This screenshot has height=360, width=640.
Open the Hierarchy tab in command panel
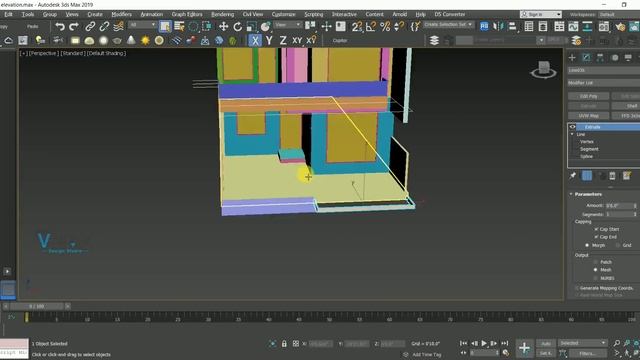(x=600, y=58)
